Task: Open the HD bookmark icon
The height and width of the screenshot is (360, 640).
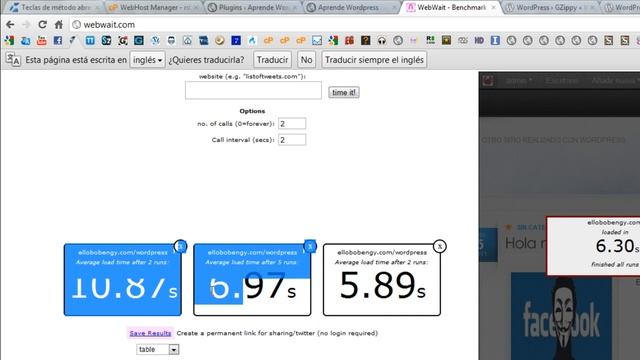Action: 479,40
